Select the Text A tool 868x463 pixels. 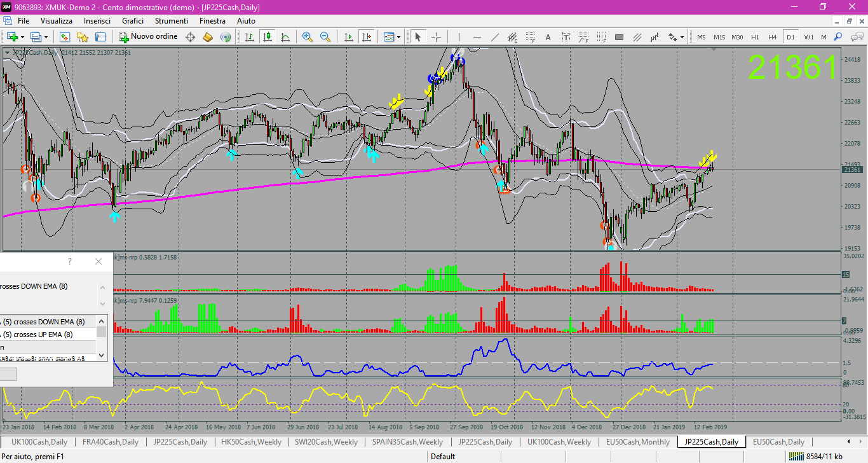(x=548, y=37)
